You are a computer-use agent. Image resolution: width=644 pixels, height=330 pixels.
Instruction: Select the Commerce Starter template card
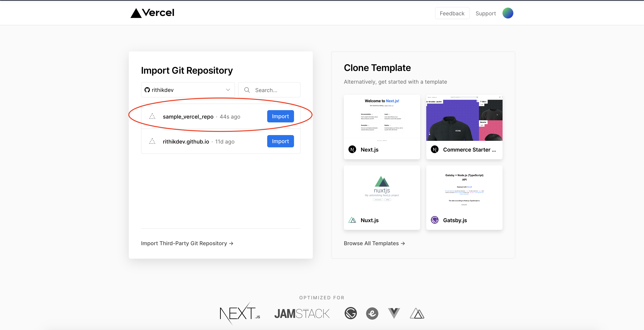pos(464,127)
